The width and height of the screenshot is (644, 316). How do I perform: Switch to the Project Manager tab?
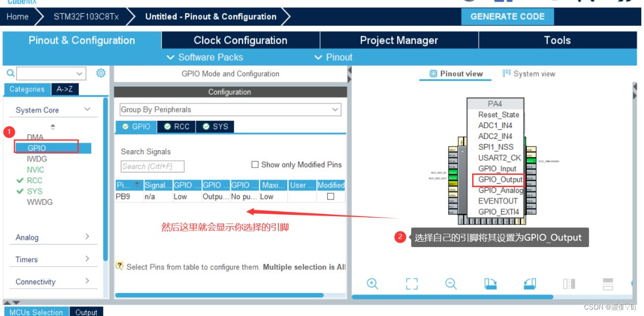pyautogui.click(x=399, y=40)
